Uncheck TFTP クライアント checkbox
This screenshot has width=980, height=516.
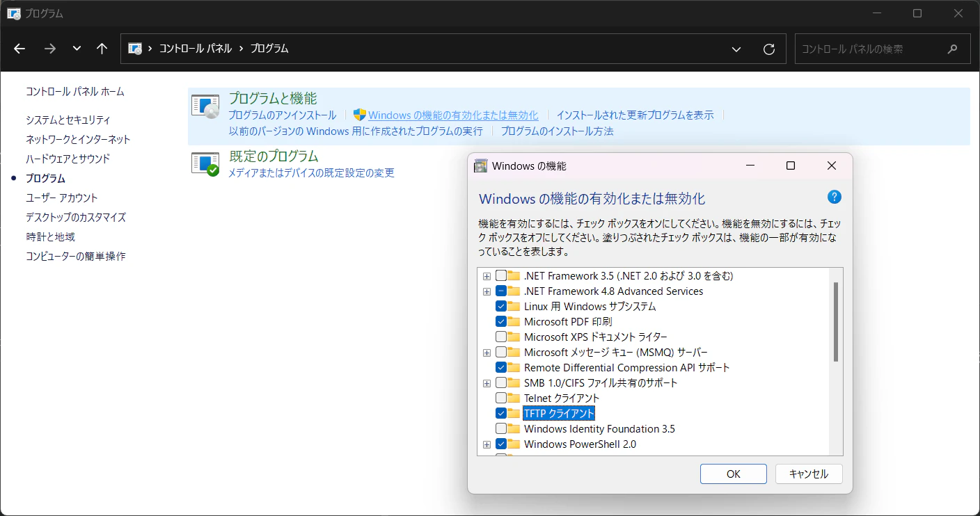pyautogui.click(x=501, y=414)
